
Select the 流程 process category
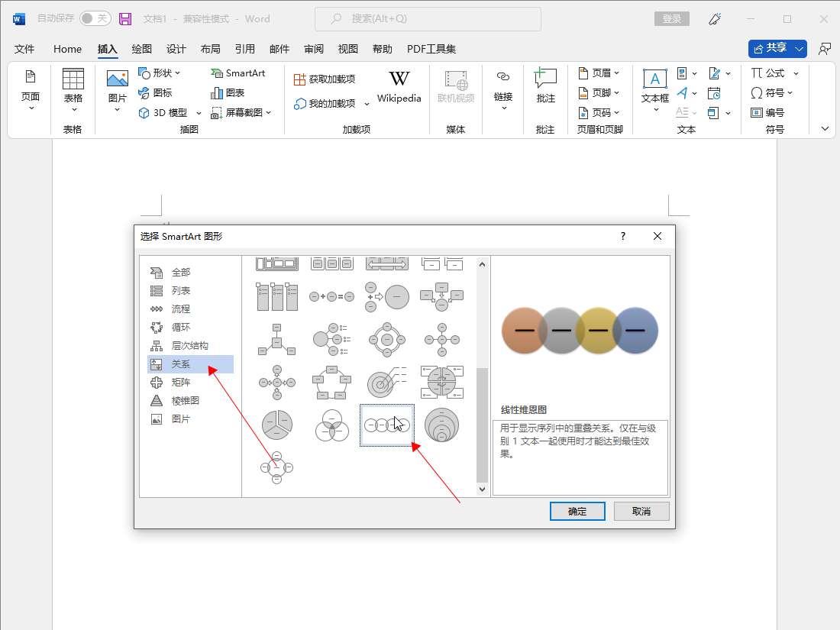click(191, 309)
